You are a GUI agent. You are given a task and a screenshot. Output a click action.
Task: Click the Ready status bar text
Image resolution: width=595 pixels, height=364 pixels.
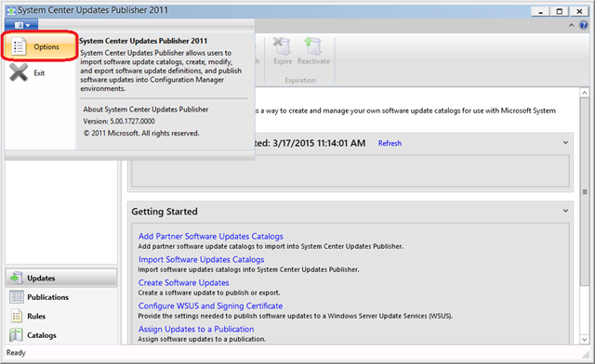pyautogui.click(x=16, y=353)
